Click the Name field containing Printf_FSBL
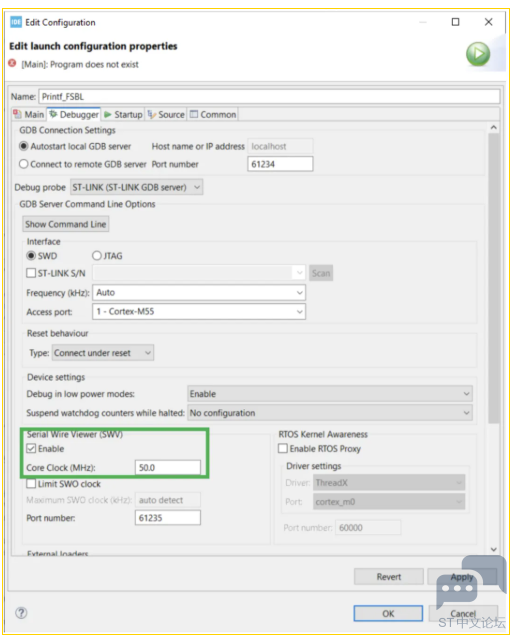 tap(269, 96)
